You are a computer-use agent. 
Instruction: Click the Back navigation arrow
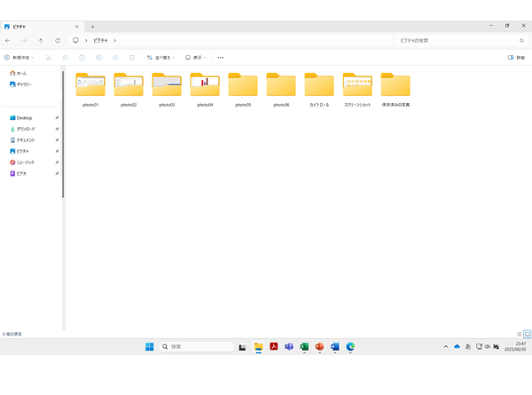[8, 41]
